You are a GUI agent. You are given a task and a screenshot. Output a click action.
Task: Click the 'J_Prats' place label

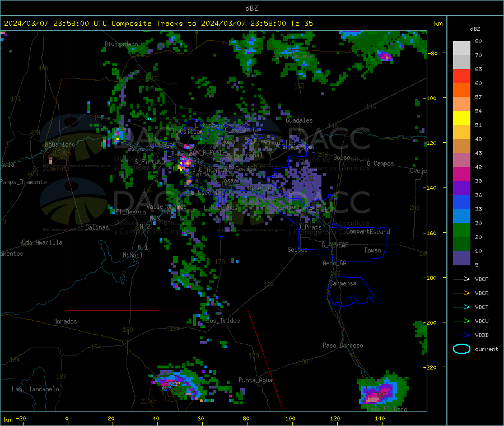point(310,227)
